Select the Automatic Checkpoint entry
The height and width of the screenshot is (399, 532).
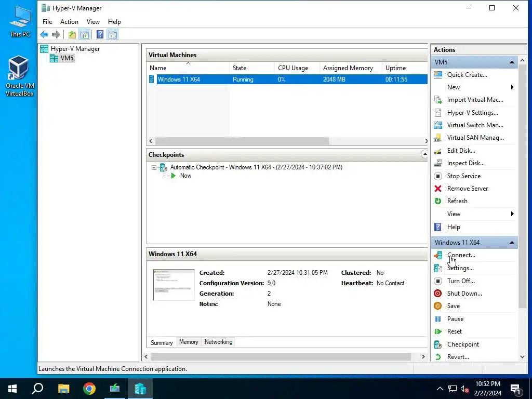[256, 167]
